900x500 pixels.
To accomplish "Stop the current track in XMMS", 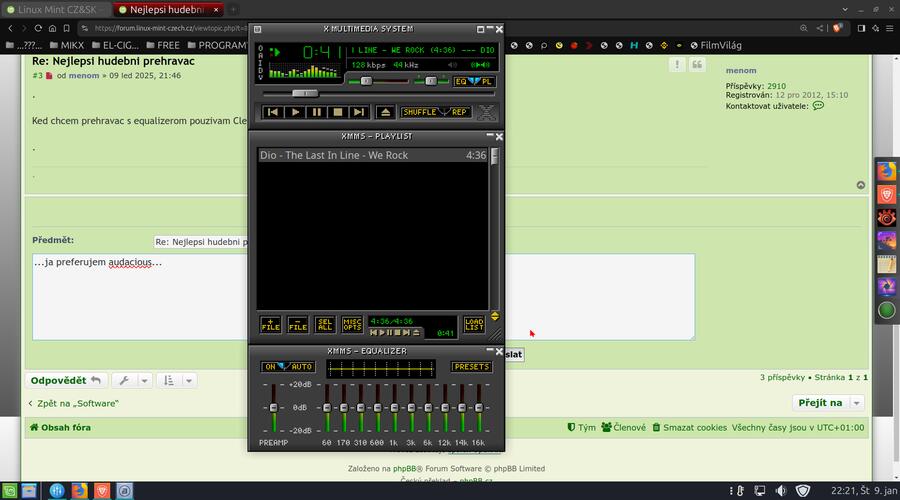I will point(338,112).
